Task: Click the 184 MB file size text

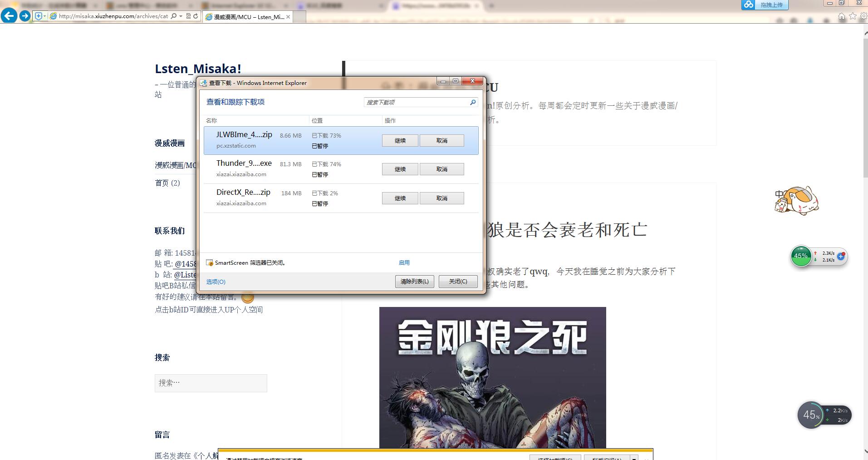Action: pyautogui.click(x=291, y=193)
